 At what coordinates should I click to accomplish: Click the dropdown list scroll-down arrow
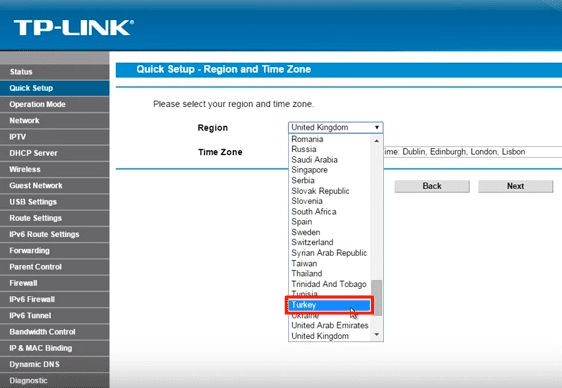(x=376, y=335)
